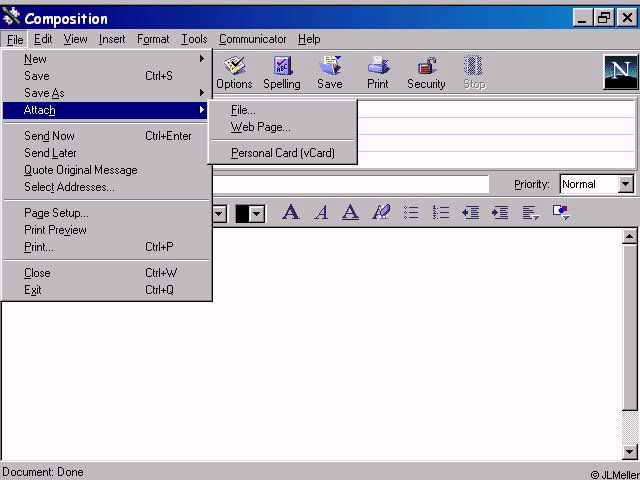Image resolution: width=640 pixels, height=480 pixels.
Task: Click in the subject input field
Action: click(x=350, y=184)
